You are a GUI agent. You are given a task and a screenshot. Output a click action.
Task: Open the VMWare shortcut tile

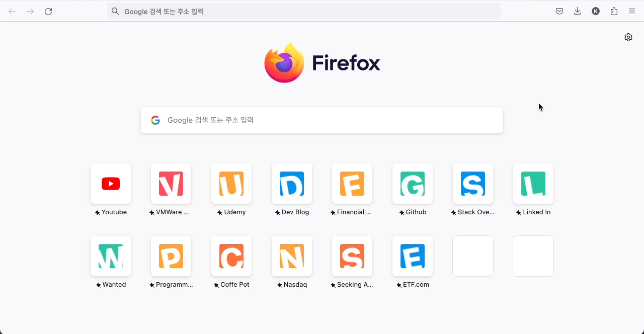click(x=171, y=184)
